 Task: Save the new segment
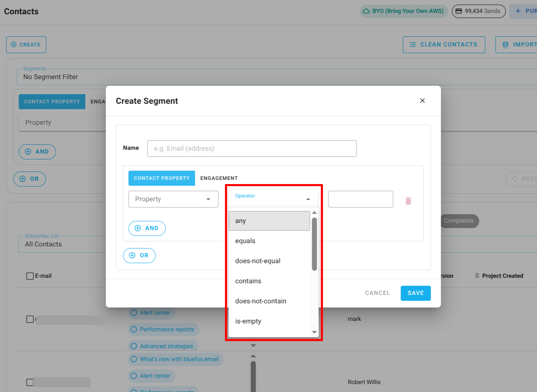[x=416, y=293]
